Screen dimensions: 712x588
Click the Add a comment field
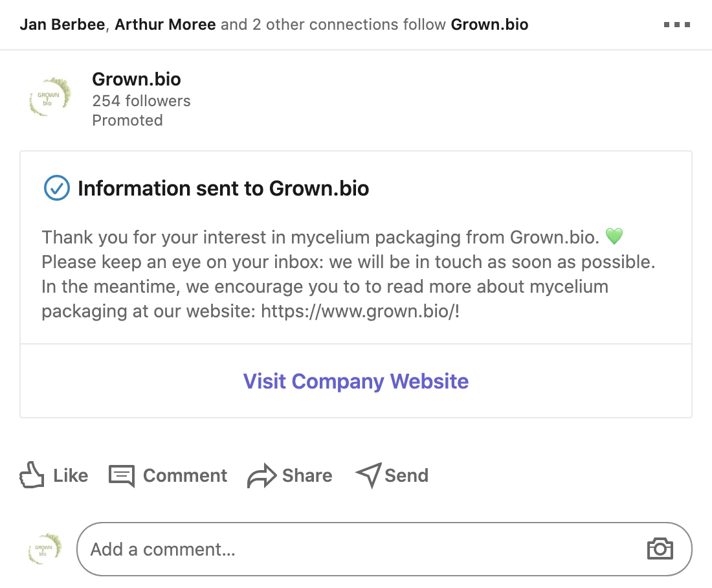[x=384, y=549]
